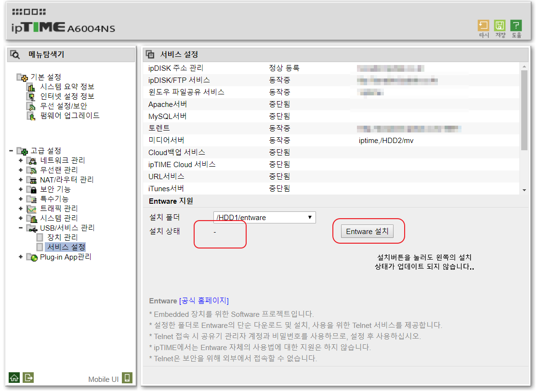Click the home icon at sidebar bottom
Screen dimensions: 540x392
14,378
